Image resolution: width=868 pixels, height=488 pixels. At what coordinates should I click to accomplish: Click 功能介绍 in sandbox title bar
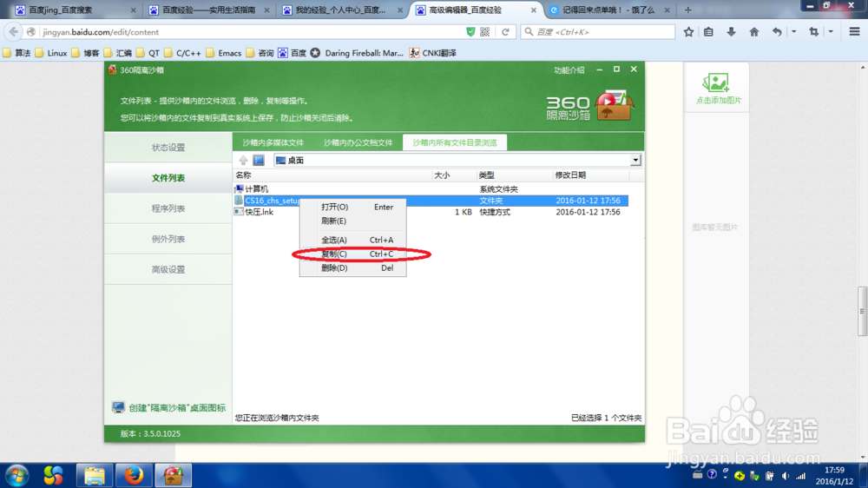pyautogui.click(x=569, y=70)
